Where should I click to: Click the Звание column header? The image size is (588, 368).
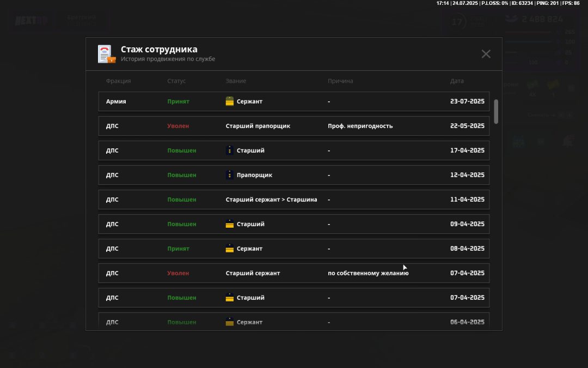click(x=236, y=81)
